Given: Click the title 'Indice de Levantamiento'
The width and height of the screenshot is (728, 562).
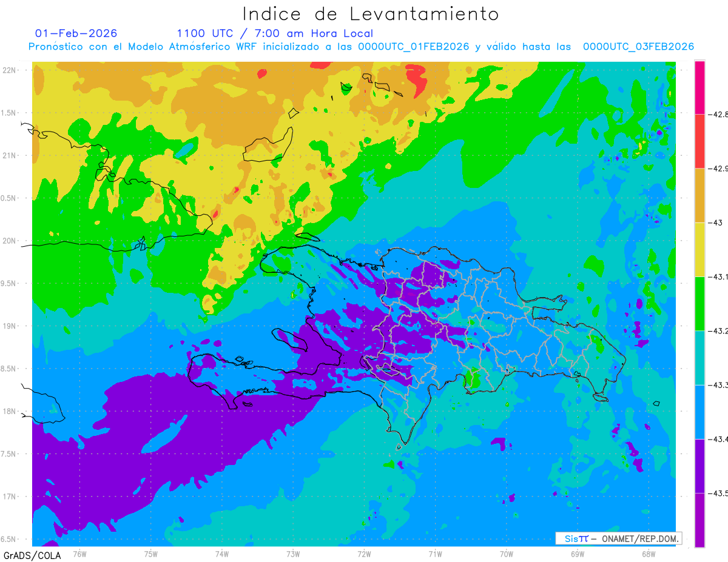Looking at the screenshot, I should [x=371, y=13].
